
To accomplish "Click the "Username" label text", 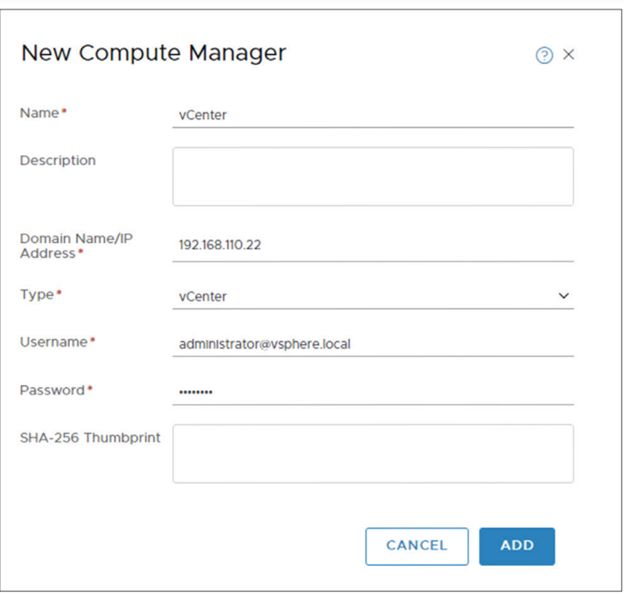I will click(x=54, y=342).
